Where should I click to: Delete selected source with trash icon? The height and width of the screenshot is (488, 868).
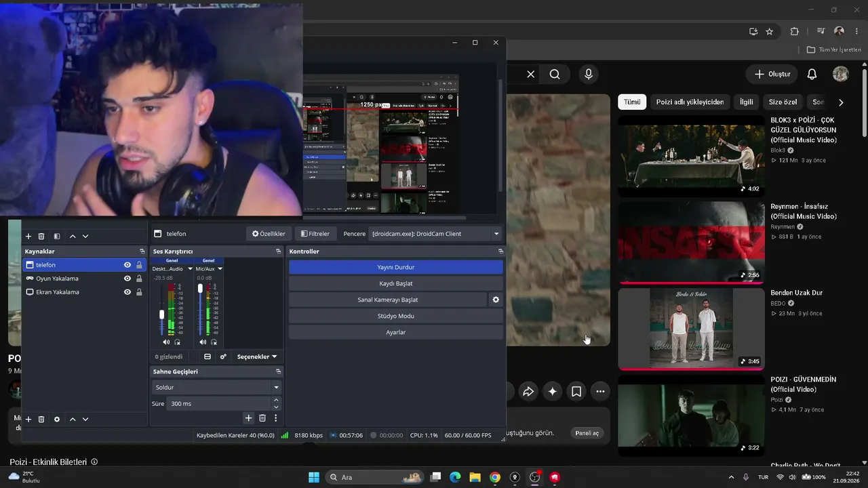(41, 419)
